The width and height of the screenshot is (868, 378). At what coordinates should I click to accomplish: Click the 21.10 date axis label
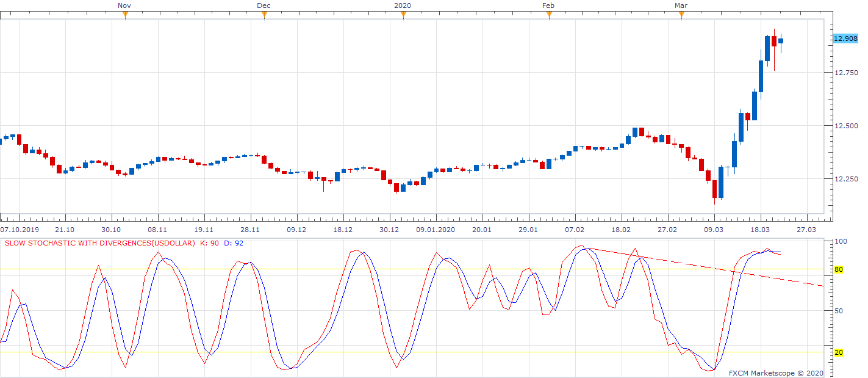(x=65, y=230)
